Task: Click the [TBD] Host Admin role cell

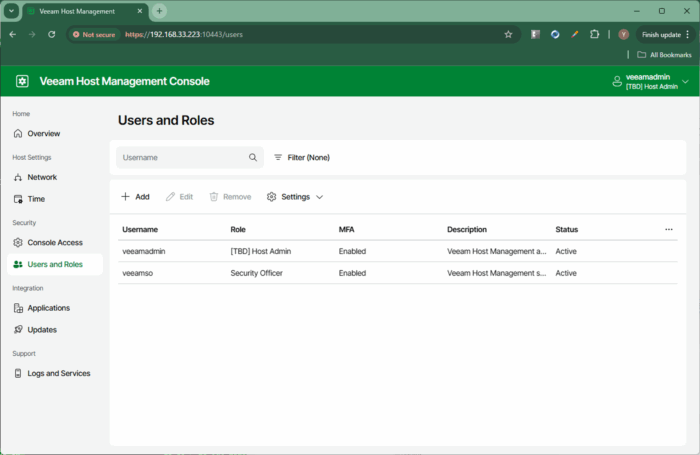Action: 261,251
